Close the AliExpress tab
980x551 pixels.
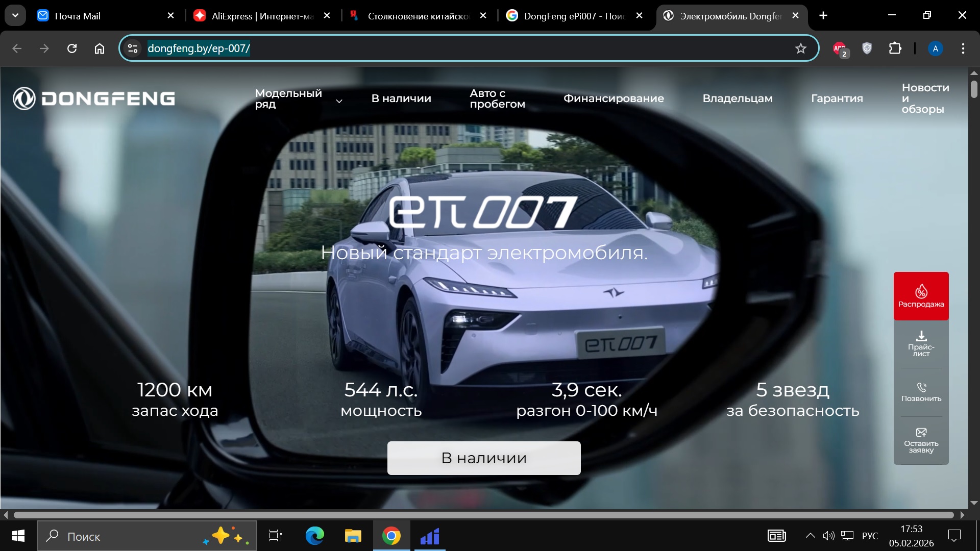click(327, 16)
